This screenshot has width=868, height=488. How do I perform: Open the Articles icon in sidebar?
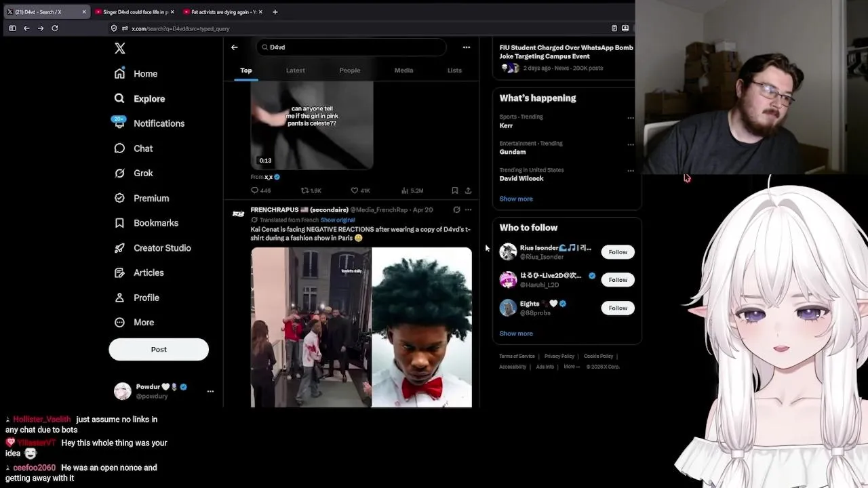(x=119, y=272)
